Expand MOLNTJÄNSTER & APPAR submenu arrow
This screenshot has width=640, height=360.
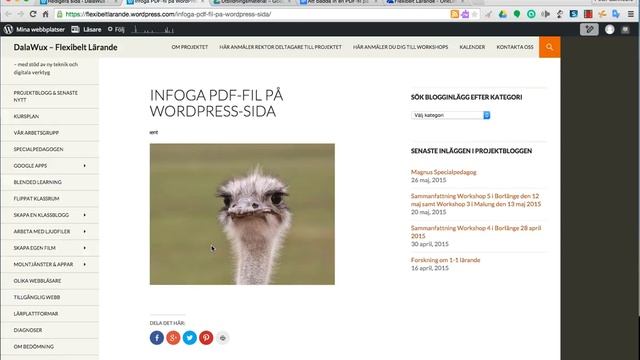pyautogui.click(x=84, y=264)
